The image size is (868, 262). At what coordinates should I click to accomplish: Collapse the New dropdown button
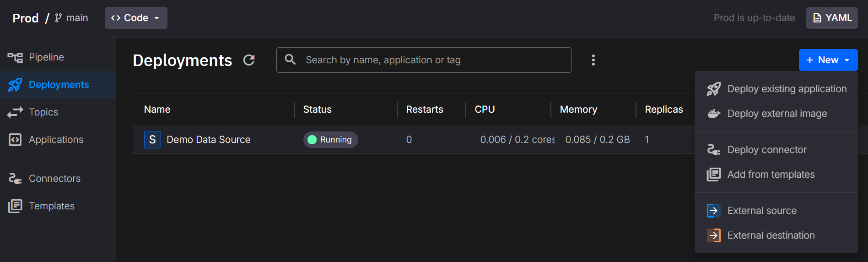point(828,60)
